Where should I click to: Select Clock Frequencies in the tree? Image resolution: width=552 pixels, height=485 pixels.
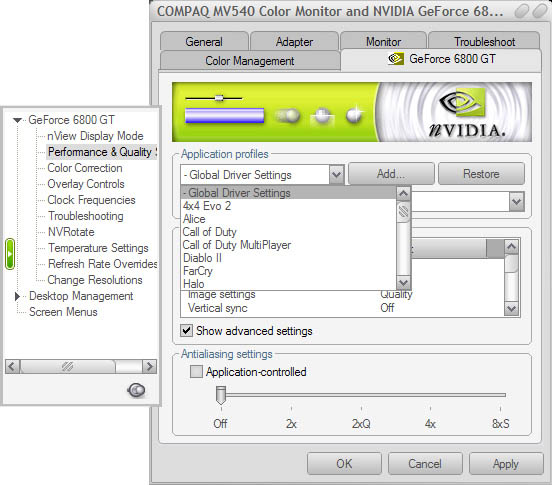[x=91, y=200]
